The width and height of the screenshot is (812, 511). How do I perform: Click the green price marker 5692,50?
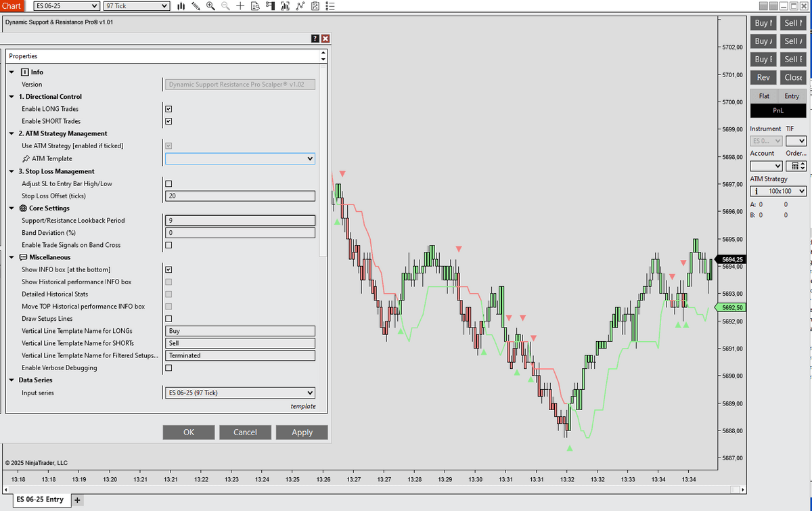729,307
